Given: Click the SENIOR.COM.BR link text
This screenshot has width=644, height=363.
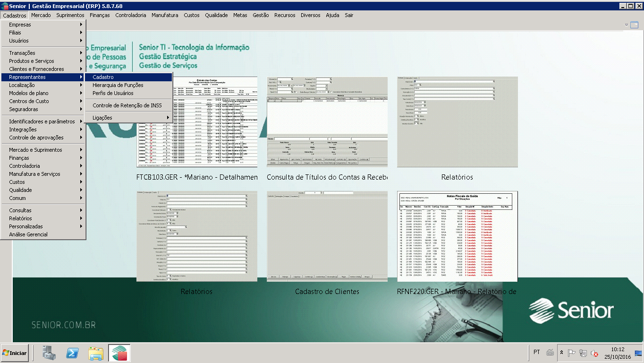Looking at the screenshot, I should coord(64,325).
